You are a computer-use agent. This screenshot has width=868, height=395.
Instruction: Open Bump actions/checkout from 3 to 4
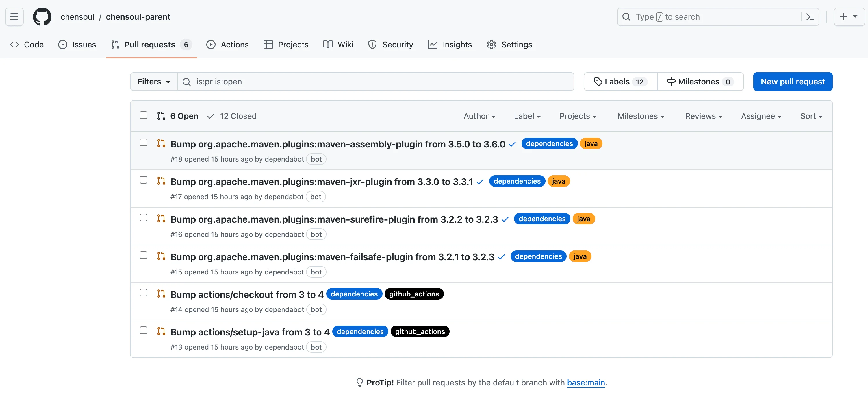247,294
